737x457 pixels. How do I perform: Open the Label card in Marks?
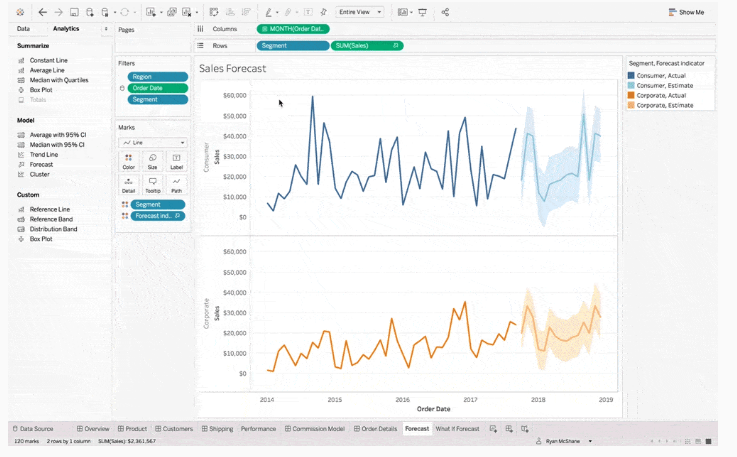(176, 161)
